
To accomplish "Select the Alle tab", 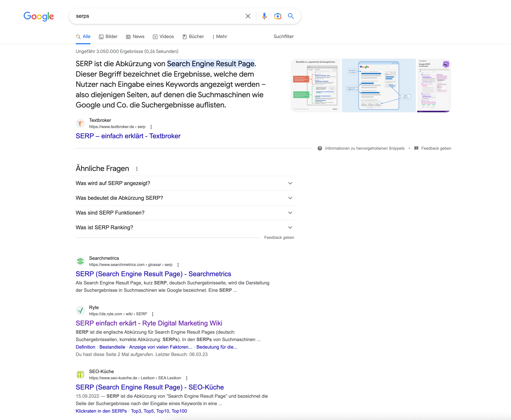I will (83, 37).
